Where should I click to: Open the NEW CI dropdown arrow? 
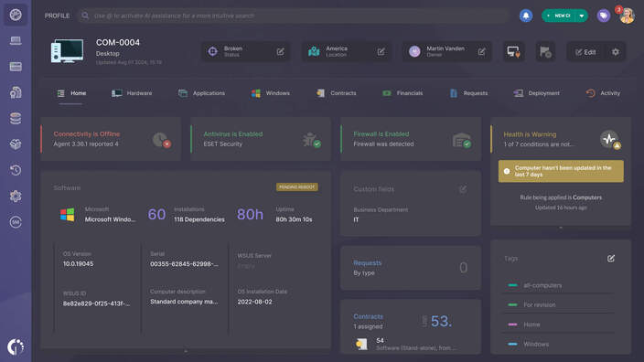582,16
